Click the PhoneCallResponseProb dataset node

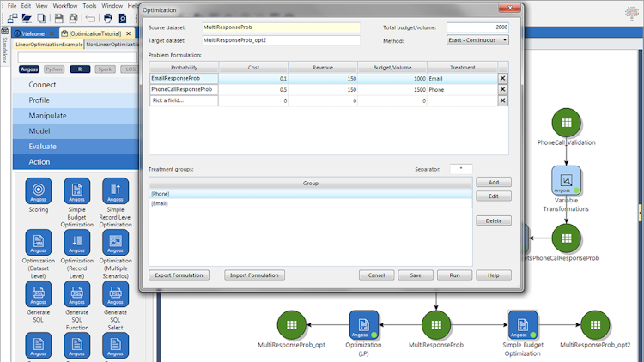pos(567,238)
